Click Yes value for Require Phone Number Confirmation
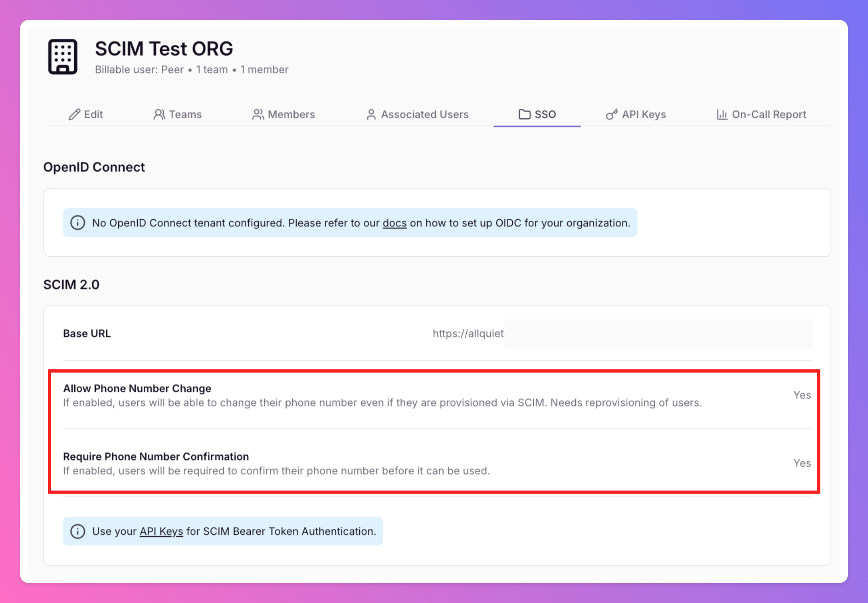 (x=802, y=463)
